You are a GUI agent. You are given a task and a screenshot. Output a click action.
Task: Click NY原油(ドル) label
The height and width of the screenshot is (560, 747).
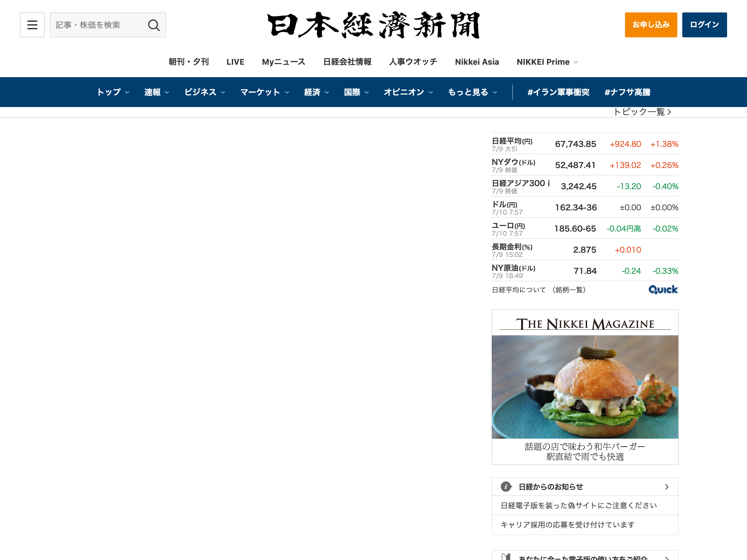tap(513, 268)
